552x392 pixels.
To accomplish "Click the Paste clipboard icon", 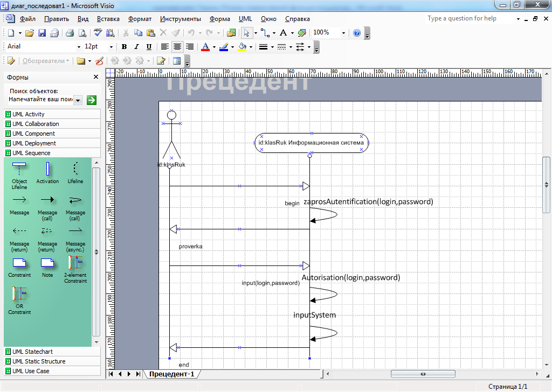I will coord(151,33).
